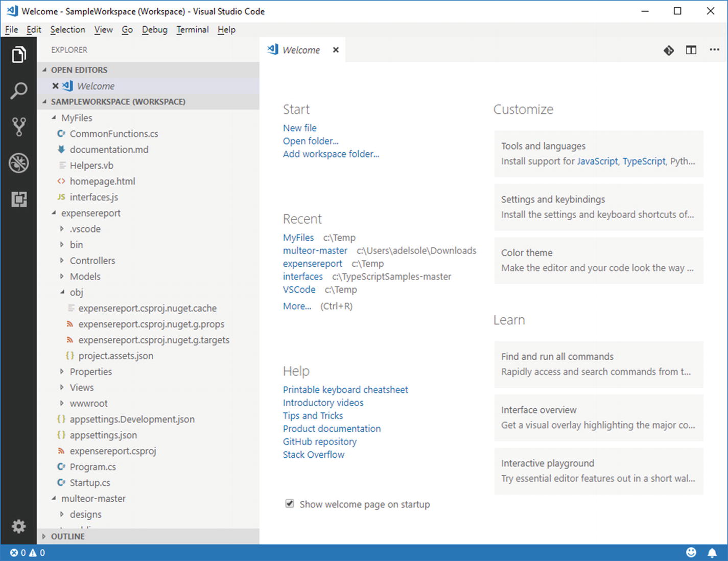Image resolution: width=728 pixels, height=561 pixels.
Task: Collapse the MyFiles folder
Action: (54, 118)
